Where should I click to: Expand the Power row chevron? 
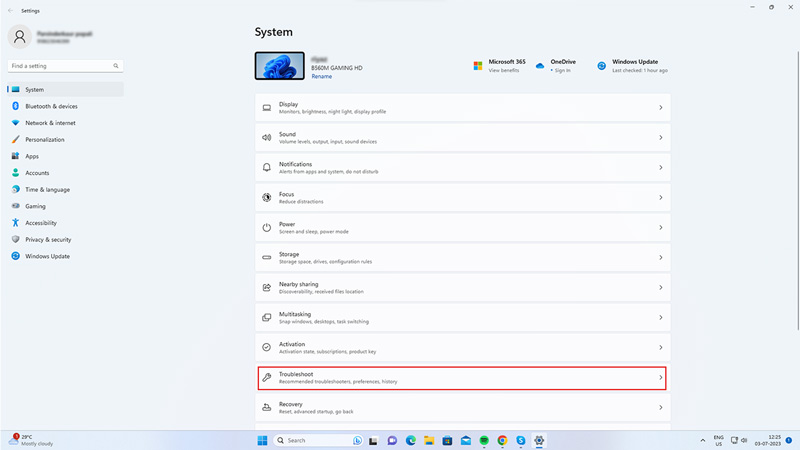[x=661, y=228]
